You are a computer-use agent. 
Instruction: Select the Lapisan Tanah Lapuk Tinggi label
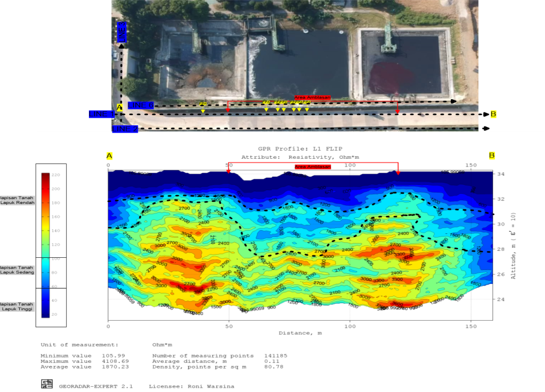(x=17, y=306)
